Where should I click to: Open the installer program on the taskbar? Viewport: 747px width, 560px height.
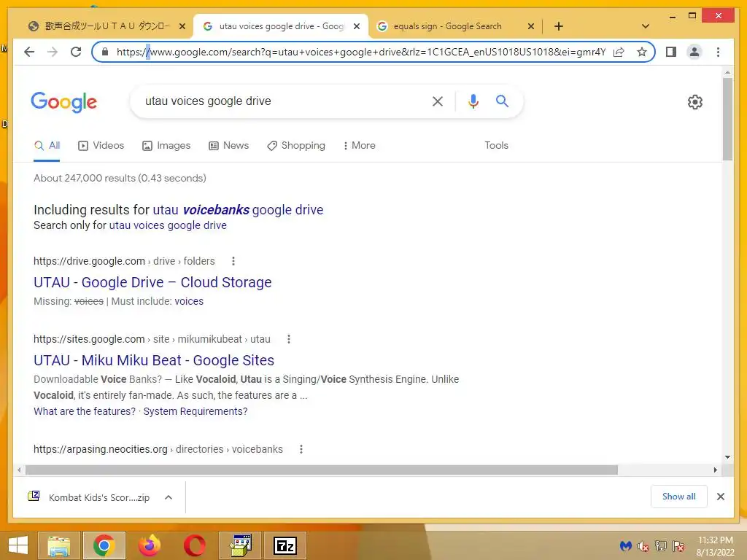(x=241, y=545)
